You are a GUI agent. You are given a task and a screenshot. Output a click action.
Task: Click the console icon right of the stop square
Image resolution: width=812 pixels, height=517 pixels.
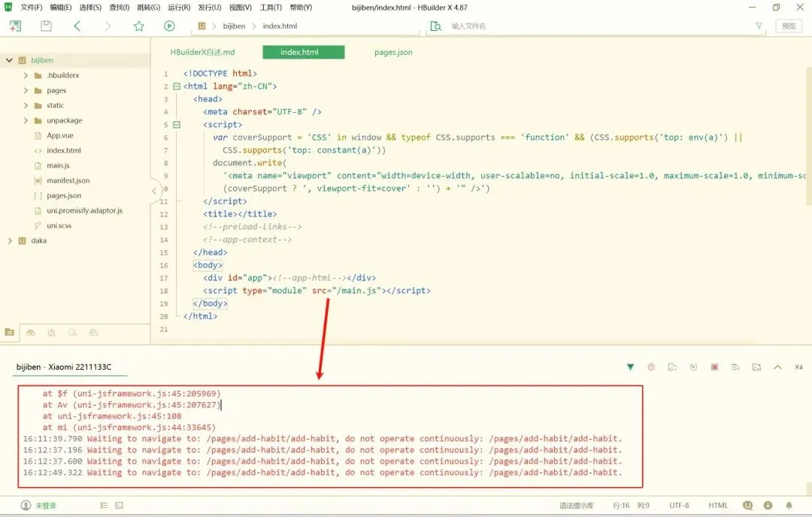[x=735, y=367]
